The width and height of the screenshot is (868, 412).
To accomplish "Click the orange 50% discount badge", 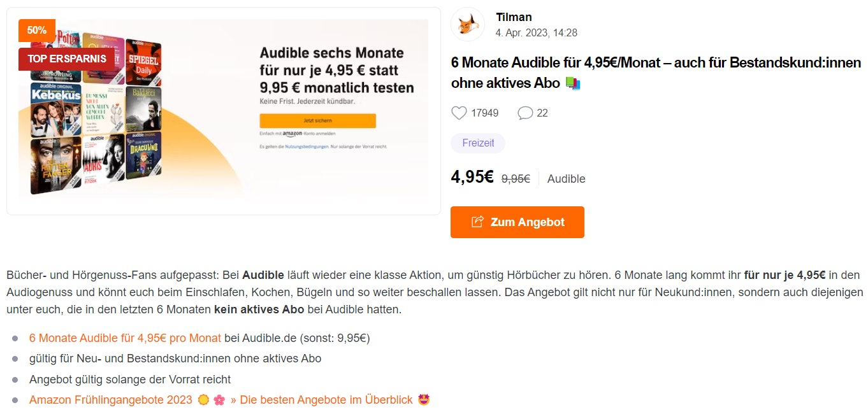I will [37, 31].
